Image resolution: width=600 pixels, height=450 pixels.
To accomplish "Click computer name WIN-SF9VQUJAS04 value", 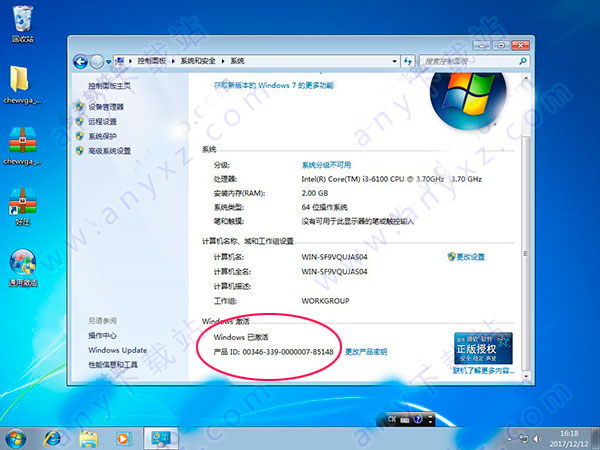I will tap(334, 257).
